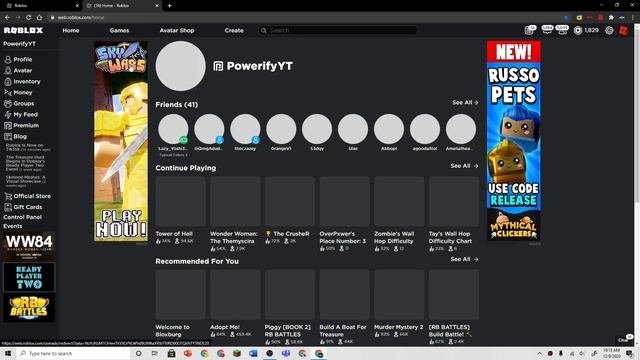This screenshot has width=640, height=360.
Task: Open Windows Start menu
Action: pos(8,353)
